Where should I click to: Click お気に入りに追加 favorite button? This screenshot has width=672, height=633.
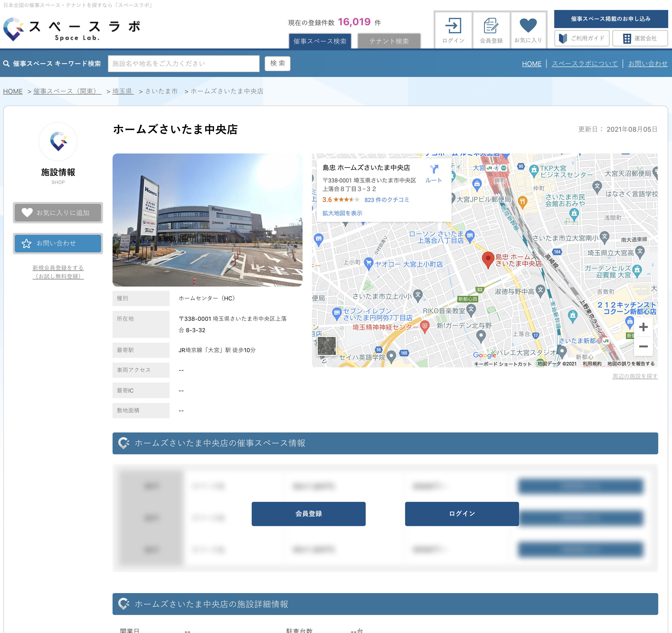(58, 212)
